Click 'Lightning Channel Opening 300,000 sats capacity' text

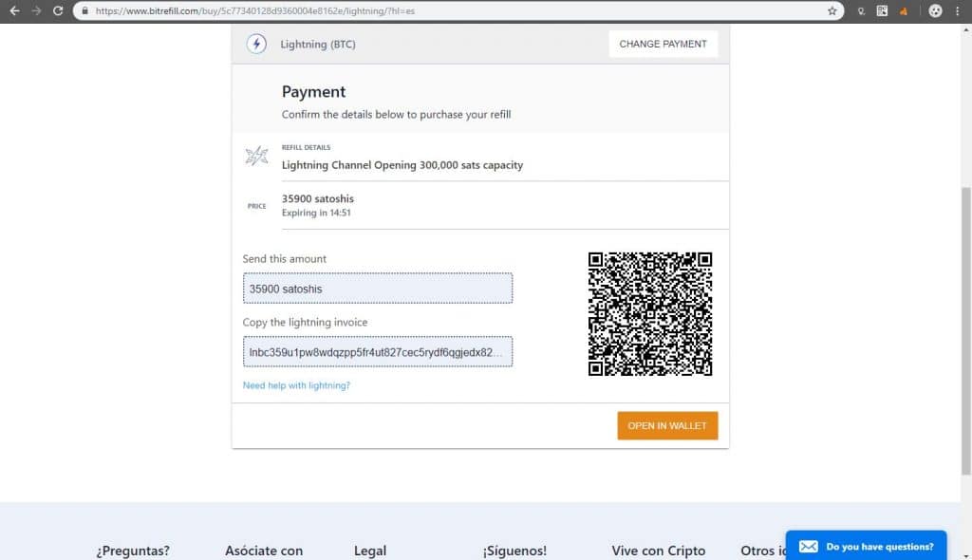pos(402,165)
